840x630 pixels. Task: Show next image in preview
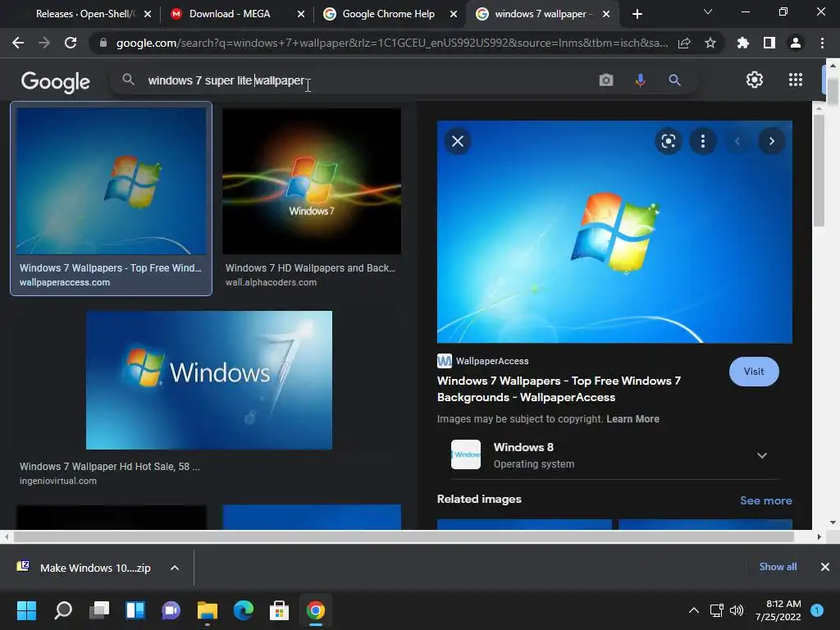[x=771, y=141]
